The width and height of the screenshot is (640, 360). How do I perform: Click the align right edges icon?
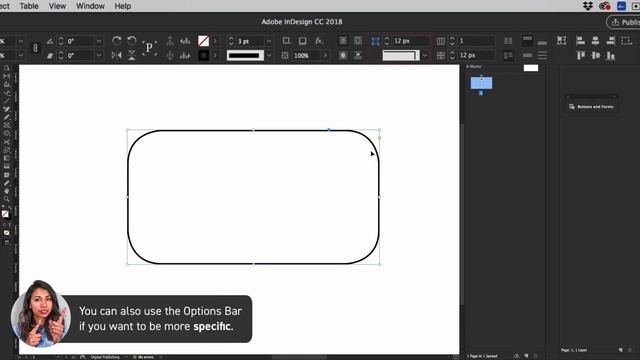611,40
